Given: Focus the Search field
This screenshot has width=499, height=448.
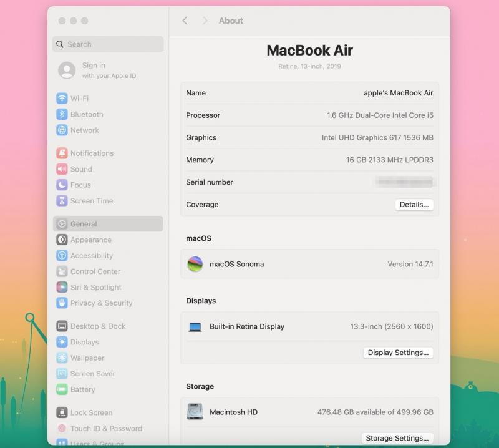Looking at the screenshot, I should (x=108, y=44).
